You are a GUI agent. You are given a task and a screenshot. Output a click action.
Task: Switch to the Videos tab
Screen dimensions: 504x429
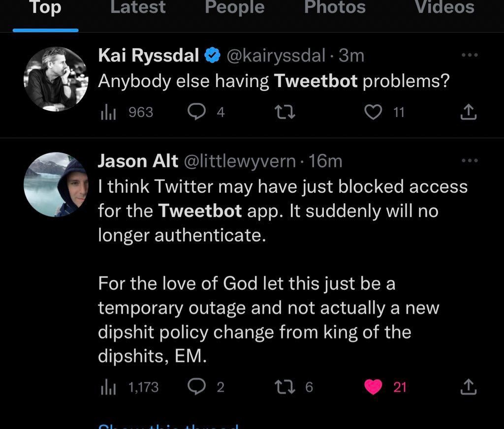tap(444, 8)
